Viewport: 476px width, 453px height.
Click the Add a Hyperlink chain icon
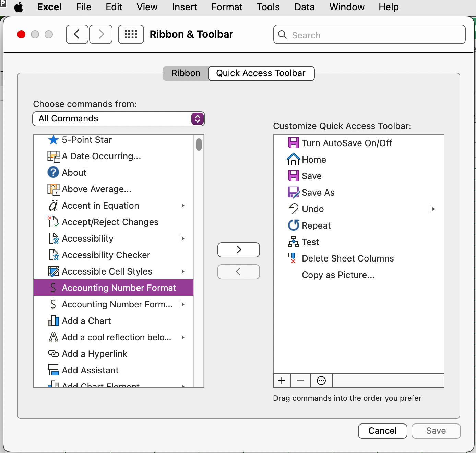53,353
